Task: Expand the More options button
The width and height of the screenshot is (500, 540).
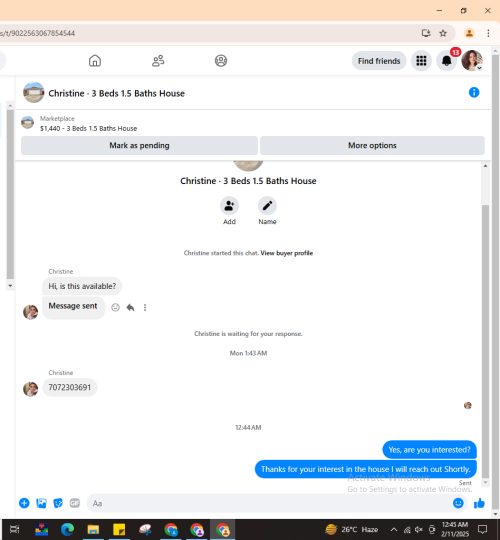Action: tap(372, 145)
